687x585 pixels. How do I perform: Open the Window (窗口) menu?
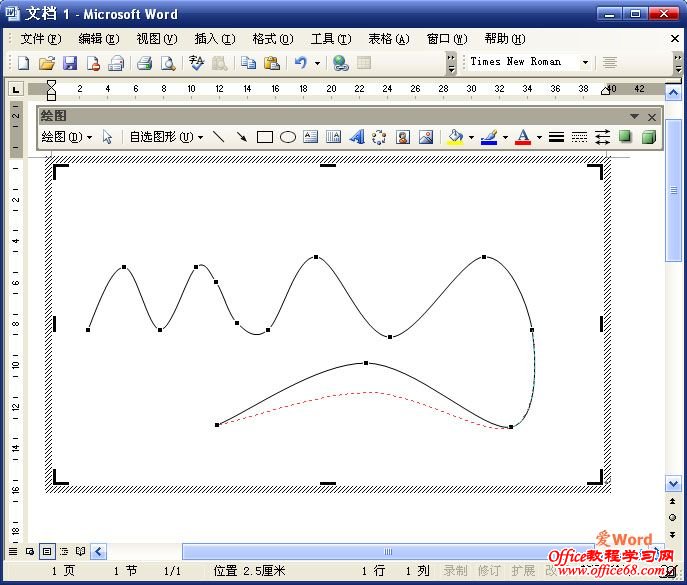pyautogui.click(x=447, y=39)
